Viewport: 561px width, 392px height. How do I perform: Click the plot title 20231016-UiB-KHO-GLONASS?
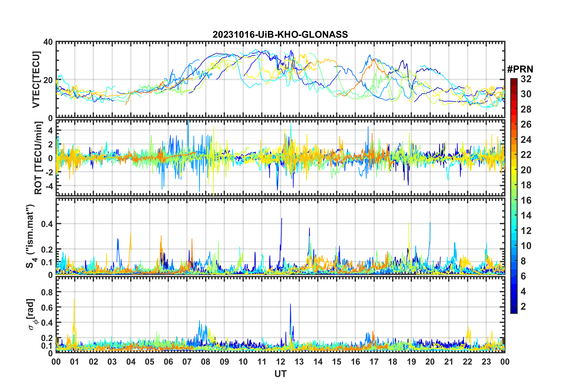(280, 34)
